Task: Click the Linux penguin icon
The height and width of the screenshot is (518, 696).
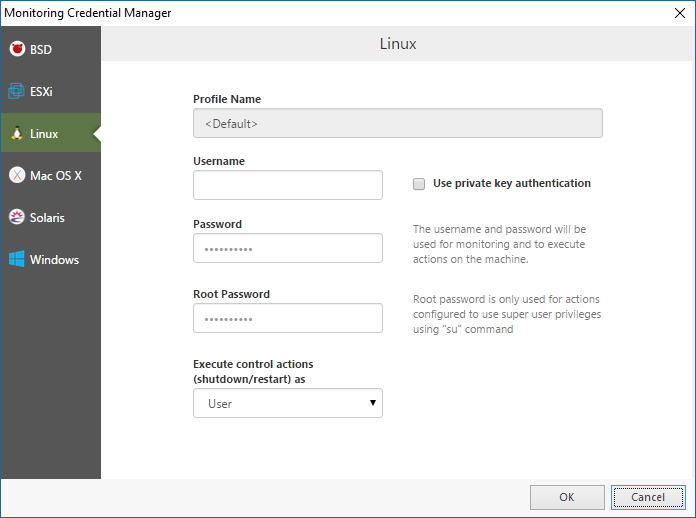Action: pyautogui.click(x=17, y=133)
